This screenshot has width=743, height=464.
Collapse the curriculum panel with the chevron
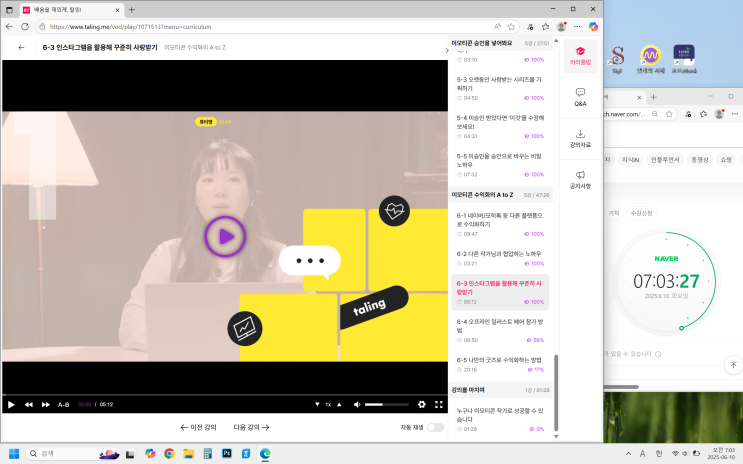tap(446, 50)
